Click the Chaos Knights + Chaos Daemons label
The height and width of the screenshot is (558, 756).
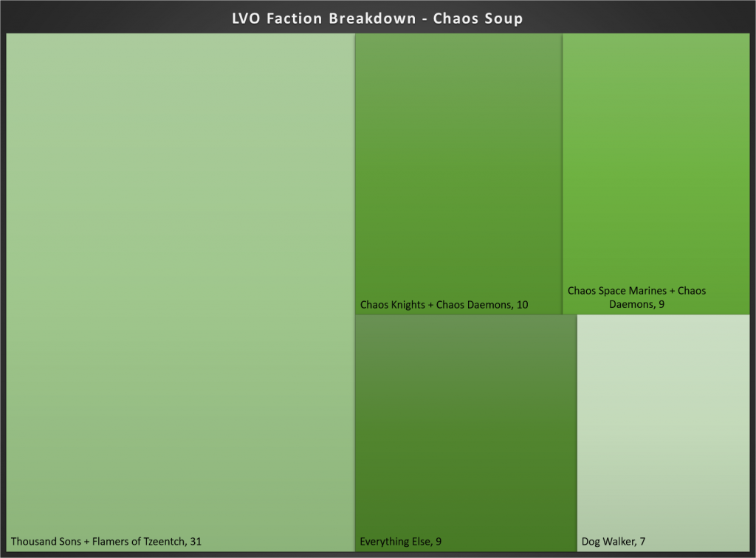pos(444,304)
